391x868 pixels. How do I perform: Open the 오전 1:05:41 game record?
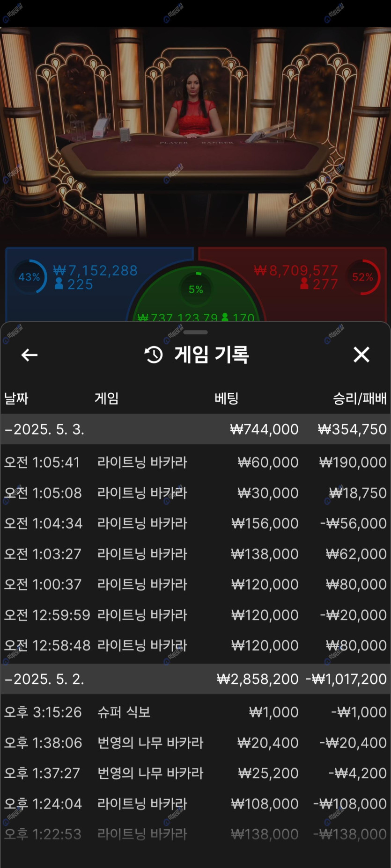(195, 463)
